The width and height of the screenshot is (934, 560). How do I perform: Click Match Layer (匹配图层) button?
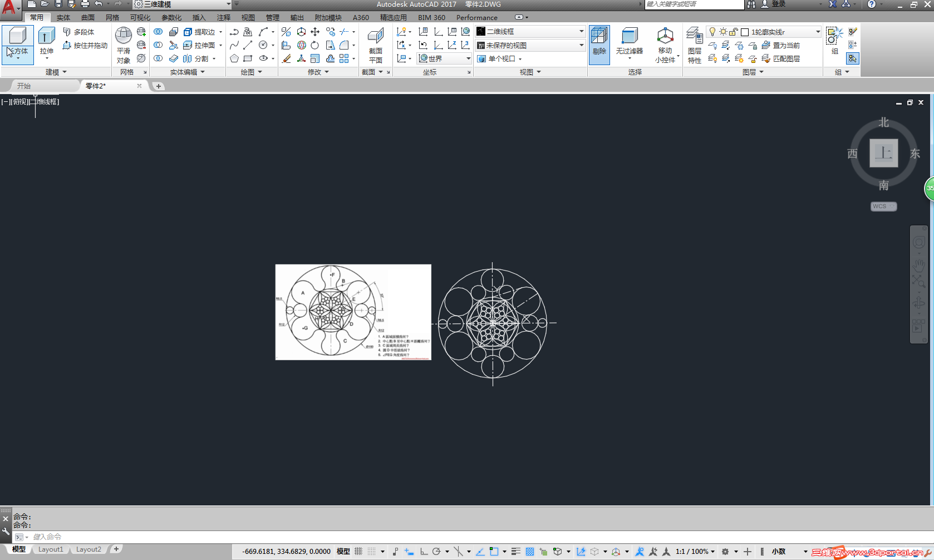[781, 58]
